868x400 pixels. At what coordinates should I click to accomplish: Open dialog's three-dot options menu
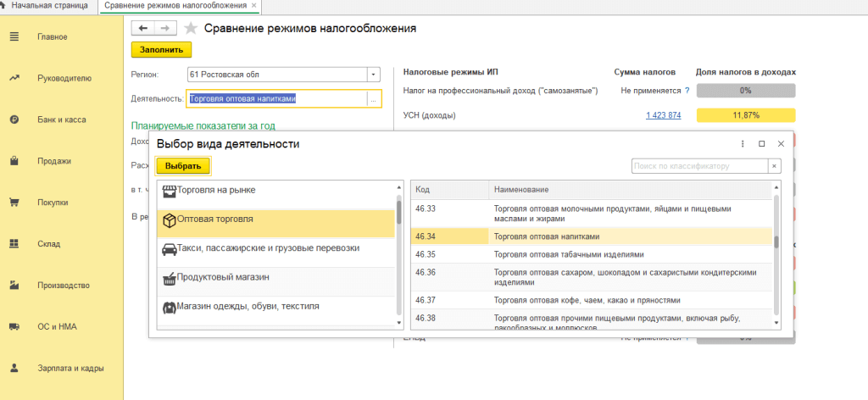(743, 144)
